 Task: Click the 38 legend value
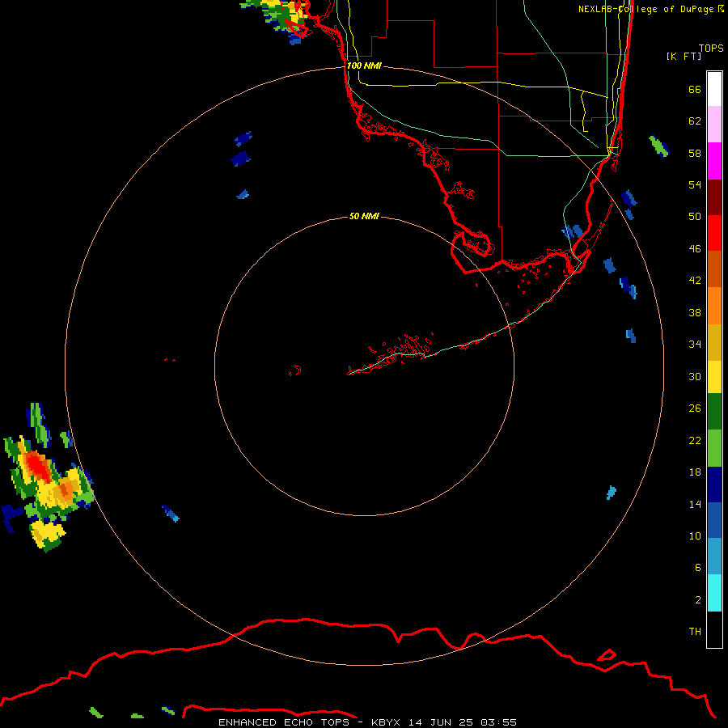[x=695, y=313]
